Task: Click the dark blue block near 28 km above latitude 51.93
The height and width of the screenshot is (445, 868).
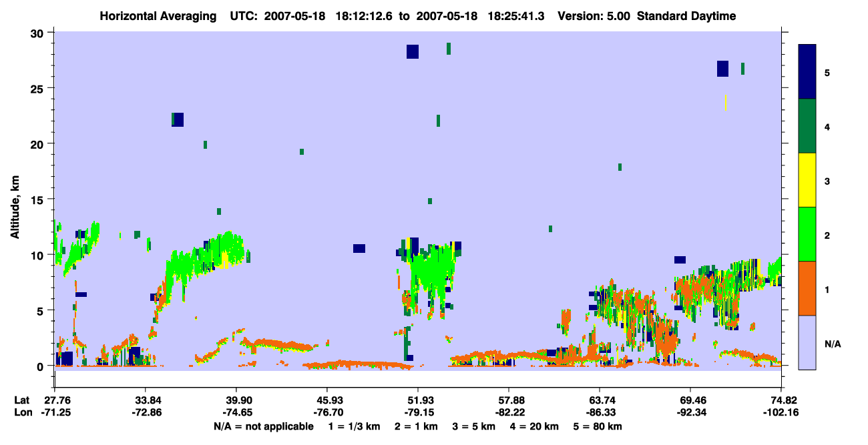Action: [x=413, y=52]
